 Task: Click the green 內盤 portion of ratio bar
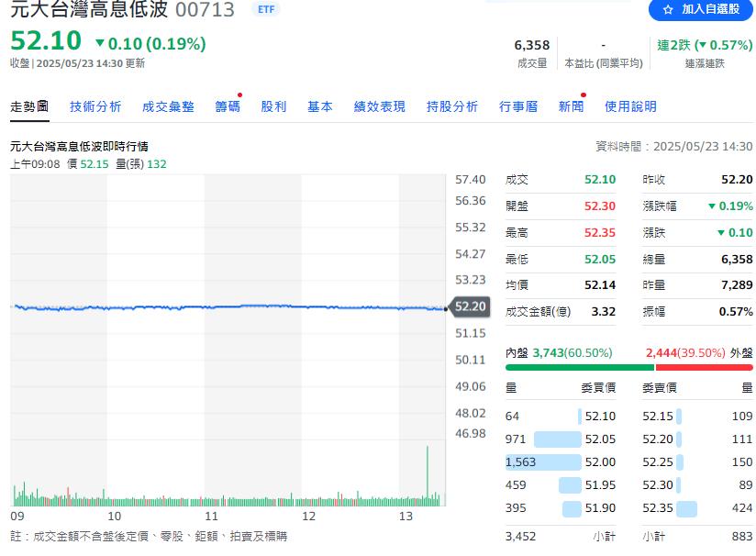(x=580, y=367)
